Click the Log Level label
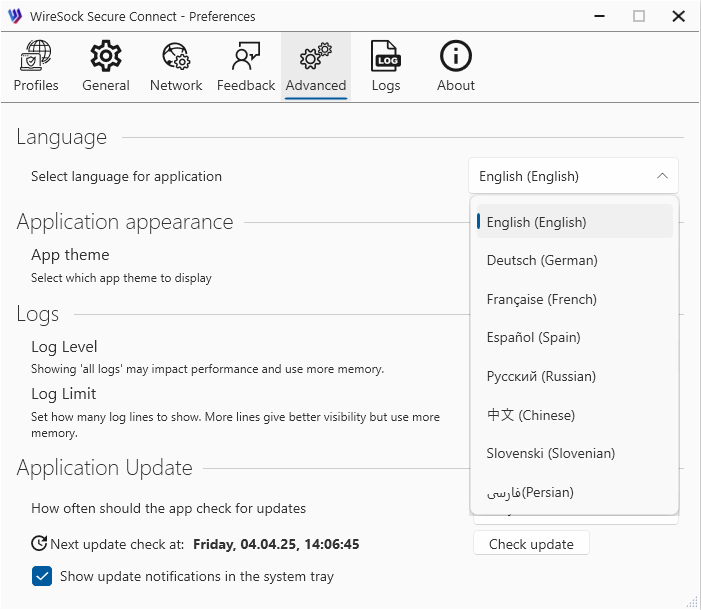Viewport: 701px width, 610px height. [x=64, y=347]
